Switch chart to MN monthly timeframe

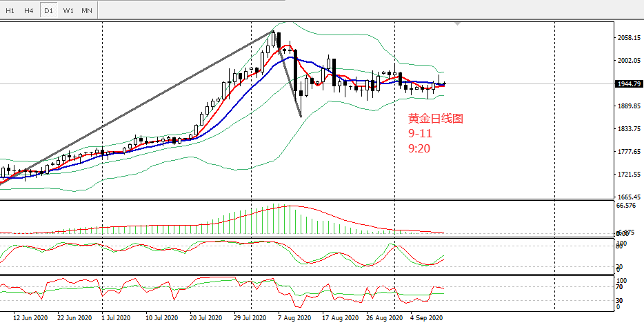[x=87, y=10]
